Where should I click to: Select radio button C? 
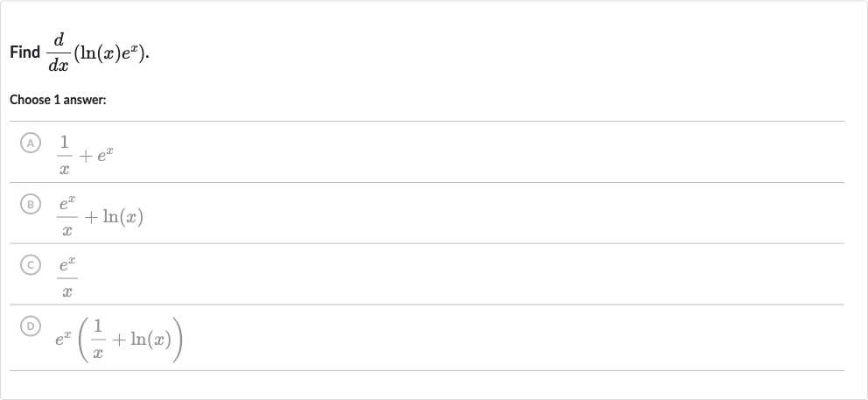31,265
